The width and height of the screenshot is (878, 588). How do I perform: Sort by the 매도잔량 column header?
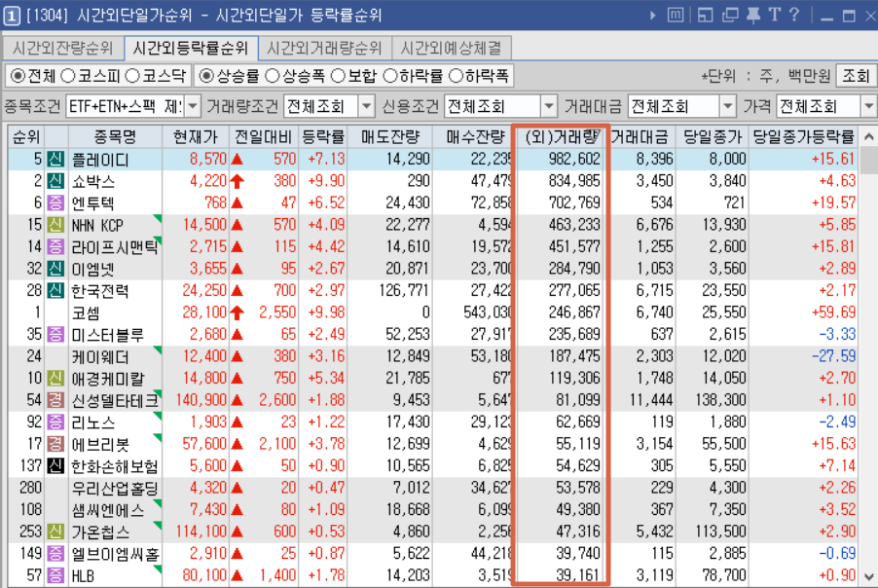[389, 136]
